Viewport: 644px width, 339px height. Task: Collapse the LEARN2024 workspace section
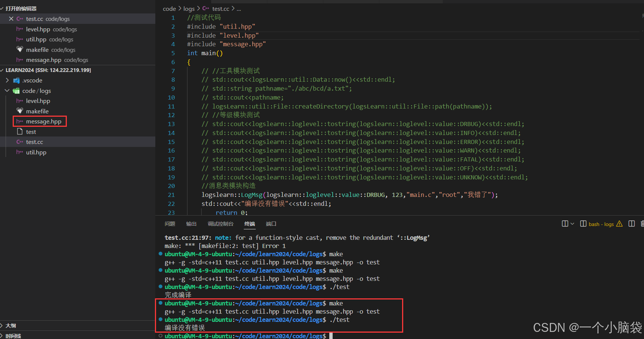tap(2, 70)
